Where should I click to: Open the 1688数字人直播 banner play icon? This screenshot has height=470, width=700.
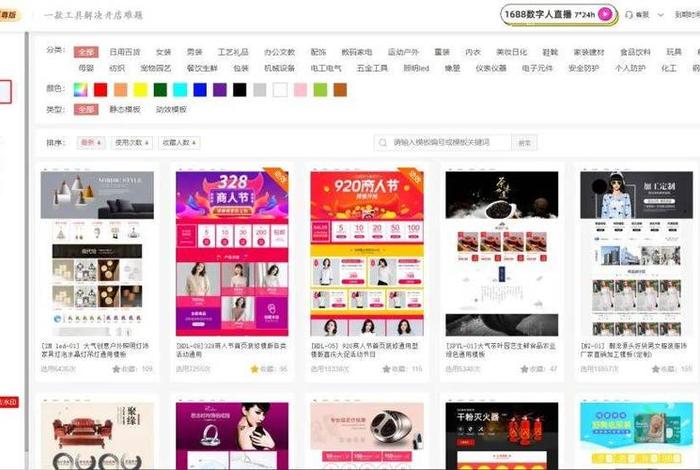click(605, 14)
